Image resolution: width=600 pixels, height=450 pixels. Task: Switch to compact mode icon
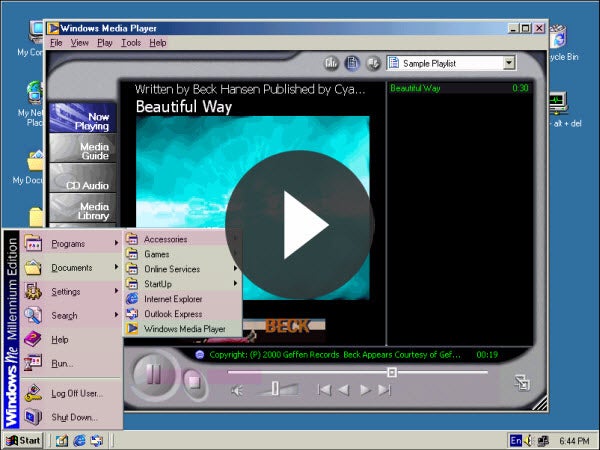[521, 381]
